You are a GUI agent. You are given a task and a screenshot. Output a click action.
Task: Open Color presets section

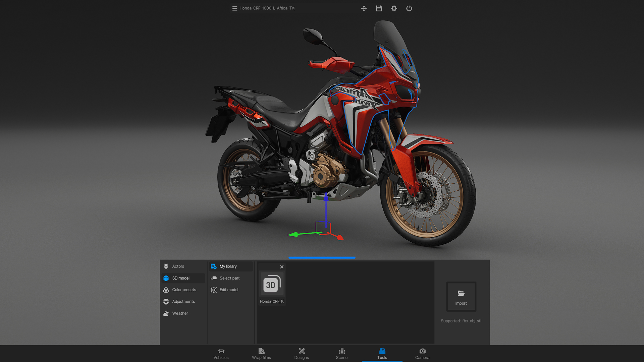coord(184,290)
